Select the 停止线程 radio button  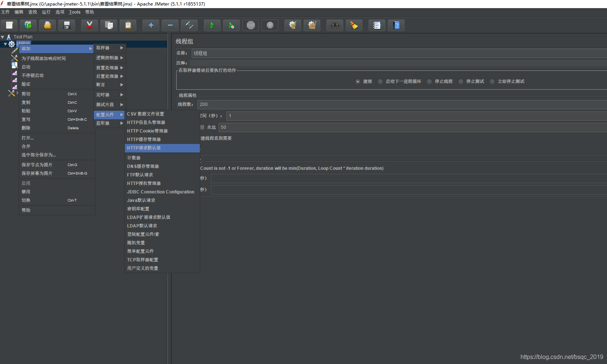point(429,82)
